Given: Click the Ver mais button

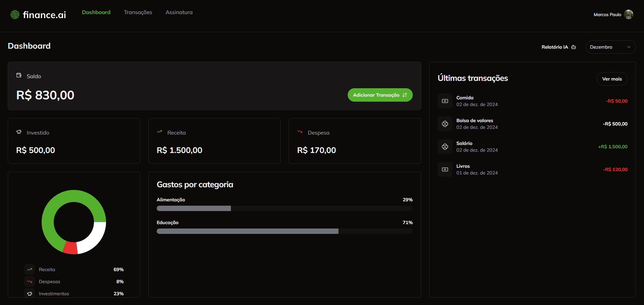Looking at the screenshot, I should tap(612, 79).
